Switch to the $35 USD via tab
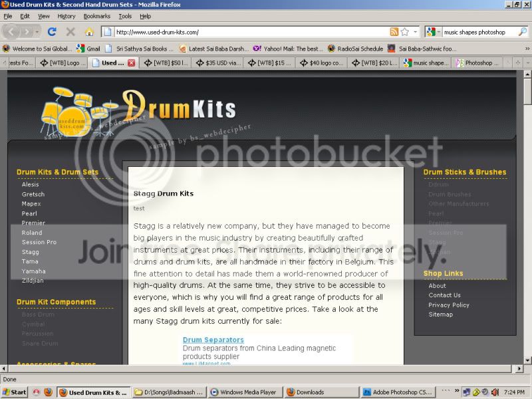Screen dimensions: 532x399 pos(218,63)
